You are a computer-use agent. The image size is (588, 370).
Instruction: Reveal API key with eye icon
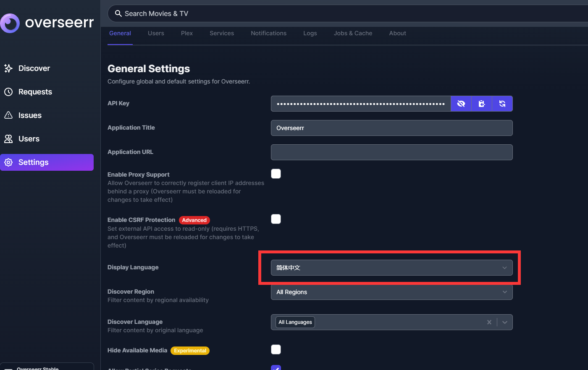[461, 104]
